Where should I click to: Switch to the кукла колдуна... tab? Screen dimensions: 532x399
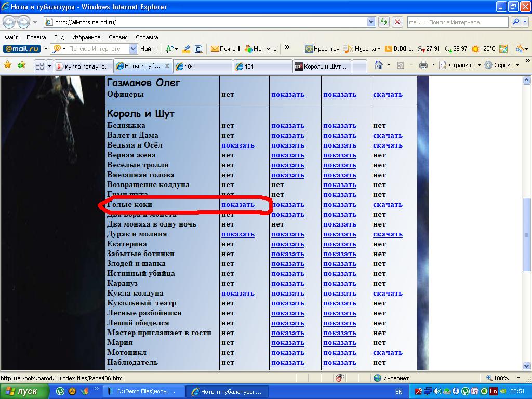[x=84, y=66]
